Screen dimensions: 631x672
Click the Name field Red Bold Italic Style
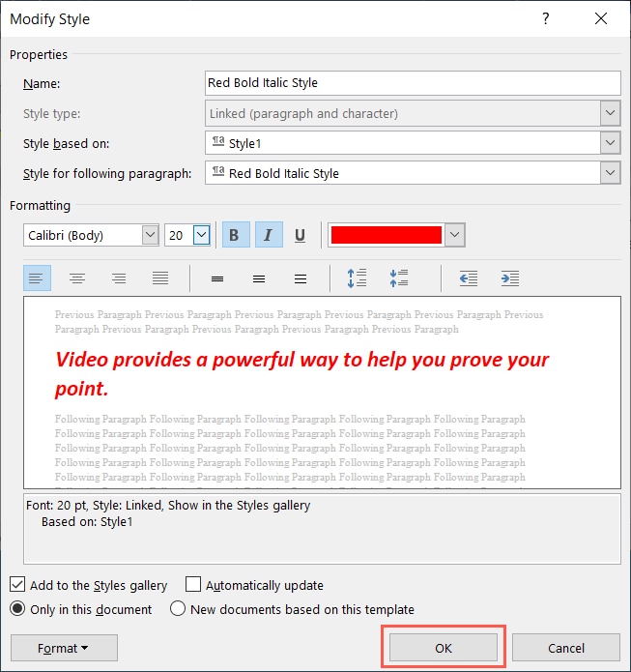tap(413, 83)
